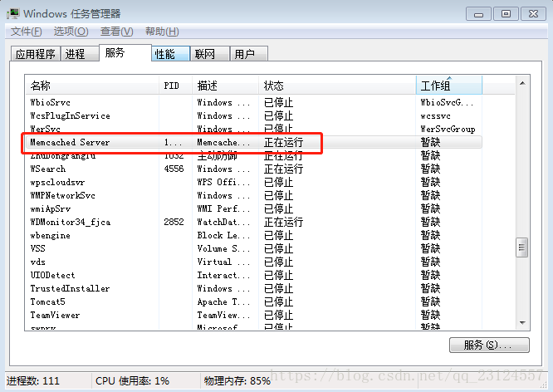Sort services by PID column header

coord(176,86)
